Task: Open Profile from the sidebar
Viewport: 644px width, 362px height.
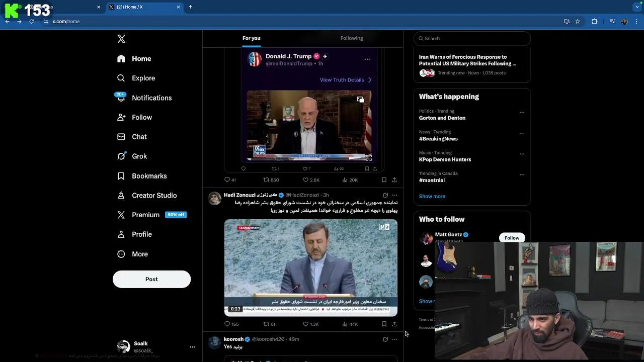Action: [134, 234]
